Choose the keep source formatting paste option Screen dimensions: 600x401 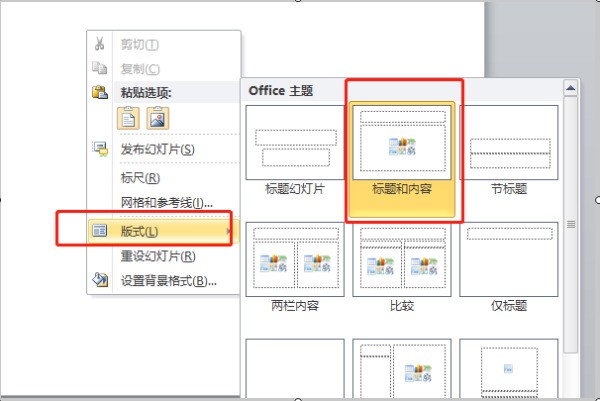[128, 118]
